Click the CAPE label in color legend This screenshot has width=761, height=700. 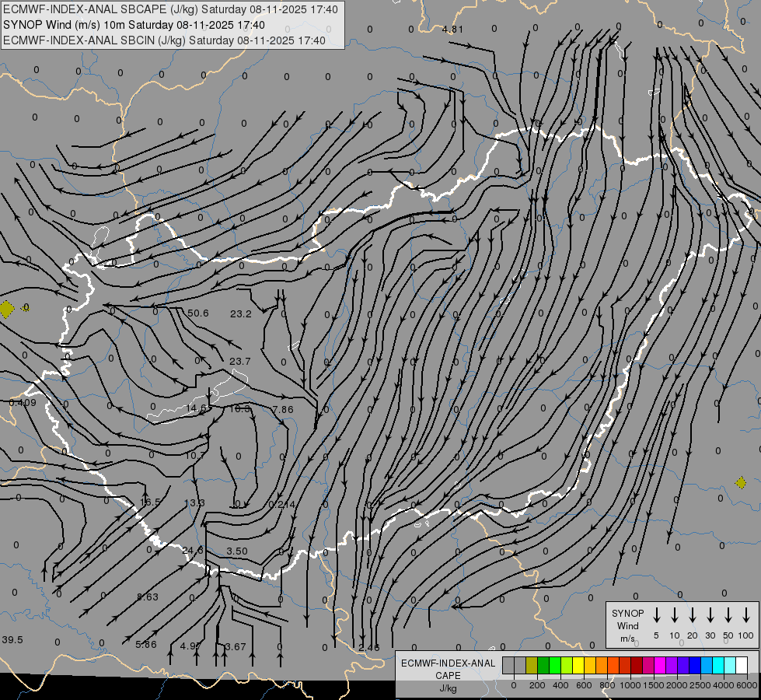(448, 676)
